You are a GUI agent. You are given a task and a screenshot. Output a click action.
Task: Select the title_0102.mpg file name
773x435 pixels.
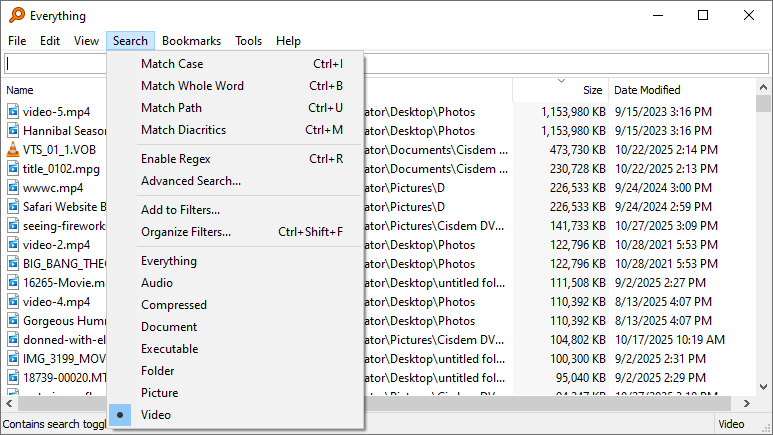pos(61,169)
